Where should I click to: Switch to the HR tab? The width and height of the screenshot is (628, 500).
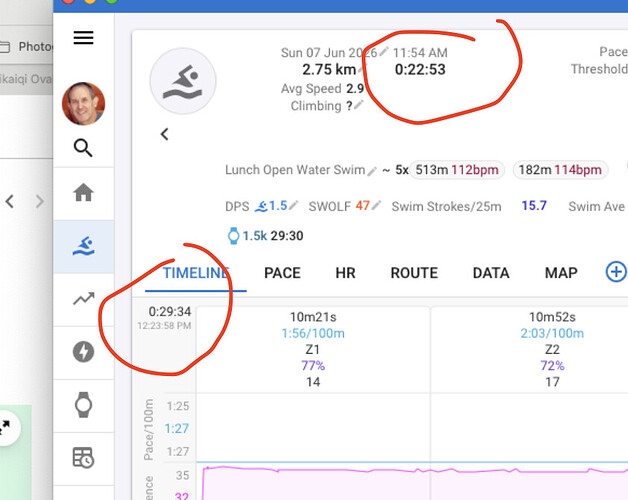point(345,273)
